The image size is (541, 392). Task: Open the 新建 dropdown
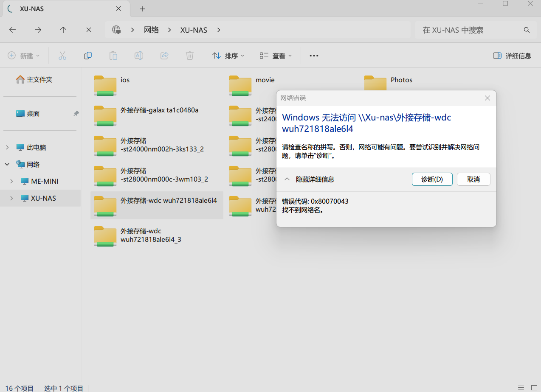coord(24,56)
